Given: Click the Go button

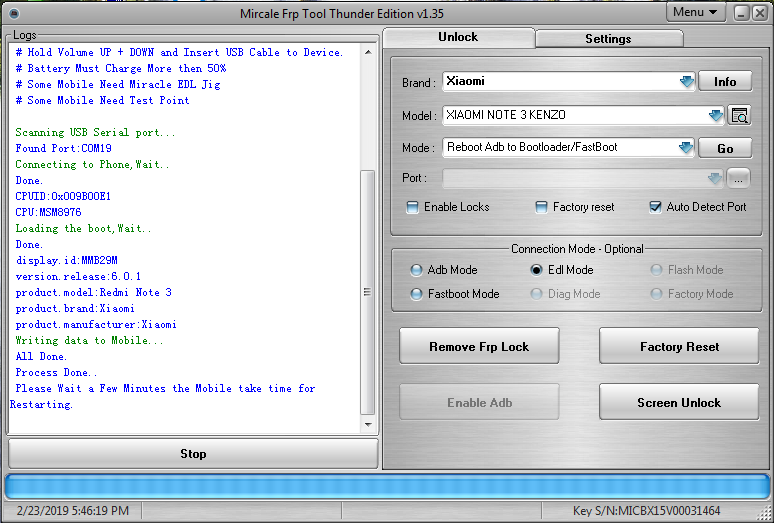Looking at the screenshot, I should tap(725, 148).
